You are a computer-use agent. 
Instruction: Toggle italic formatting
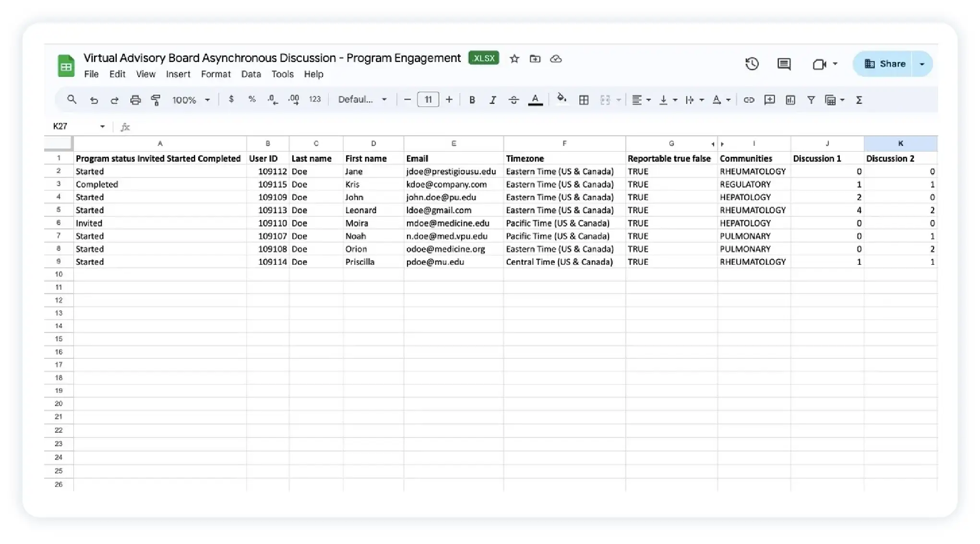pos(492,100)
